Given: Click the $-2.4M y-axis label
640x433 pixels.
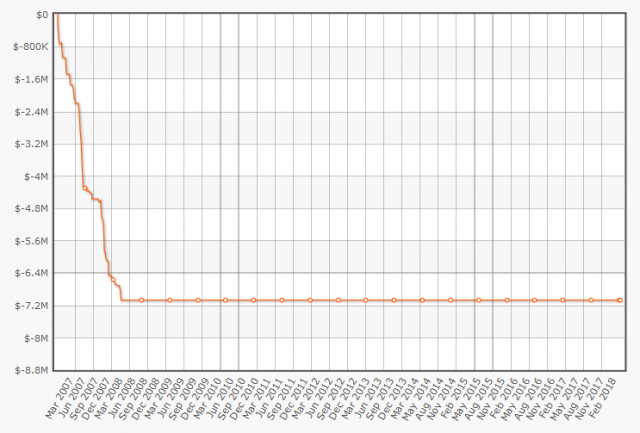Looking at the screenshot, I should [33, 112].
